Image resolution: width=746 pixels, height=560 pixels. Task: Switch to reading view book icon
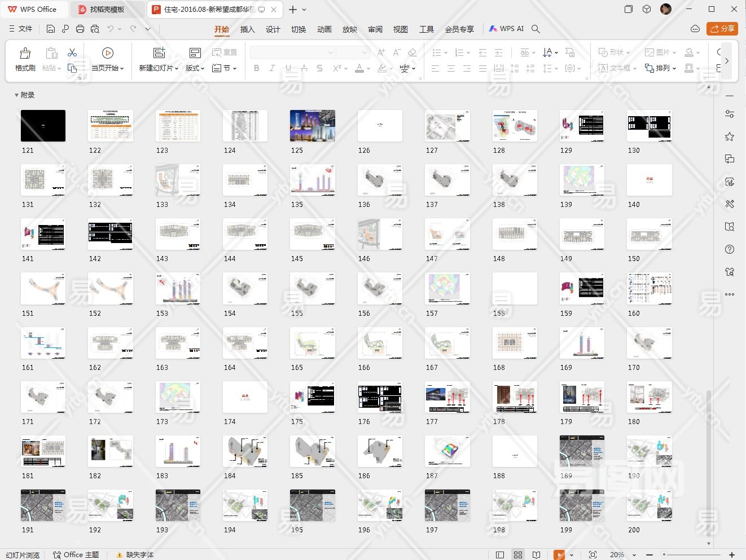(536, 555)
